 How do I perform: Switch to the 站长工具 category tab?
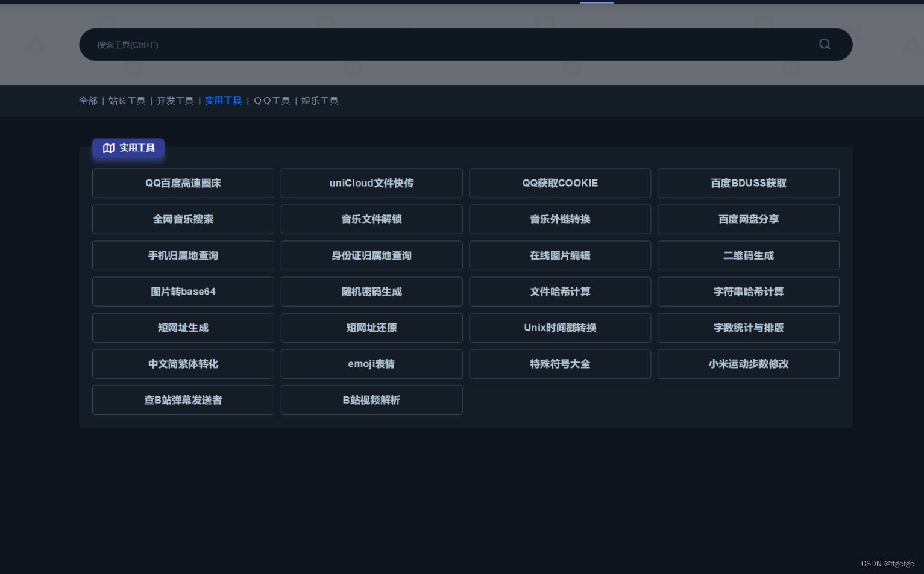[127, 101]
